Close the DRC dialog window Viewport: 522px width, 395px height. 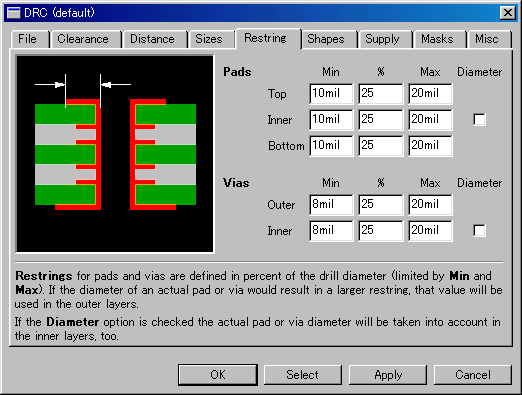coord(508,13)
